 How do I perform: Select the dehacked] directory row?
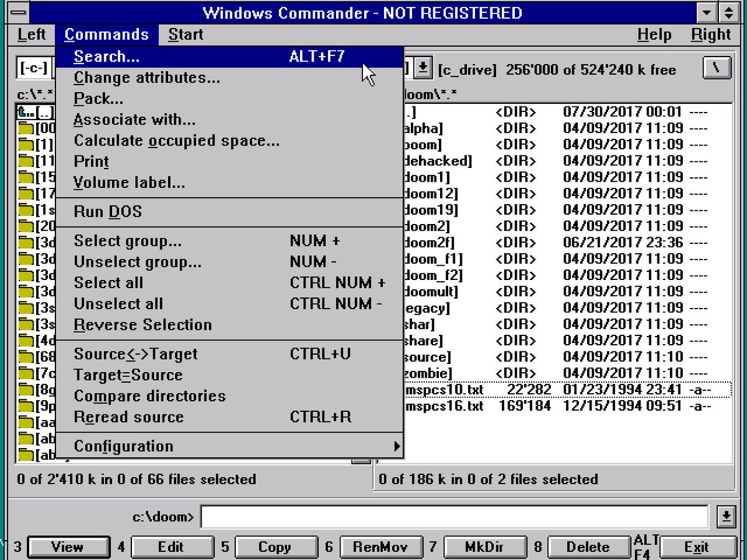pyautogui.click(x=568, y=161)
